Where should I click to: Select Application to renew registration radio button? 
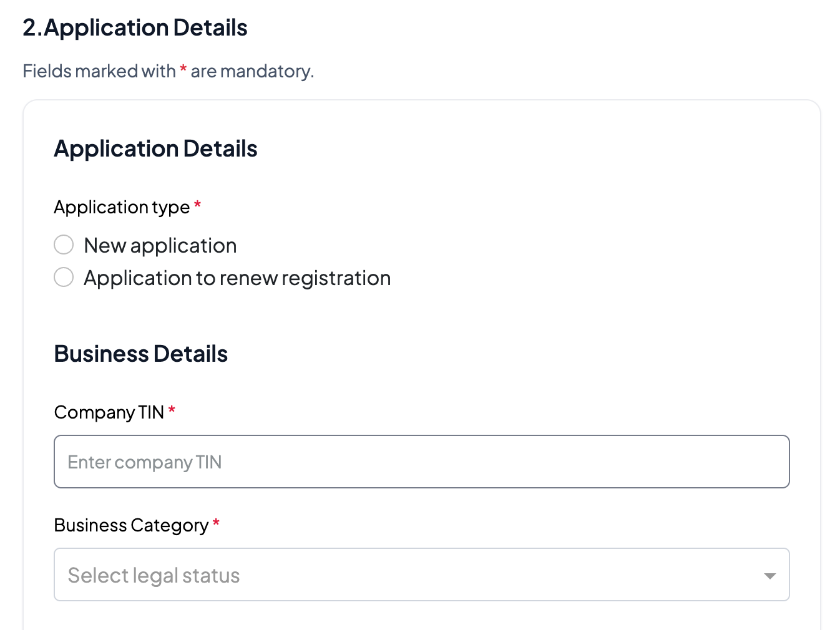[64, 277]
